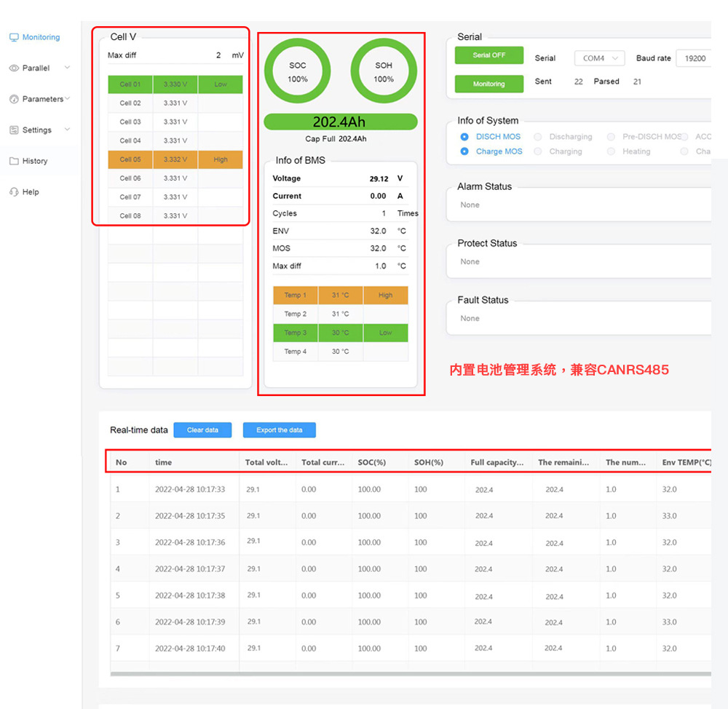Click the Export the data button
The image size is (728, 709).
pyautogui.click(x=279, y=430)
